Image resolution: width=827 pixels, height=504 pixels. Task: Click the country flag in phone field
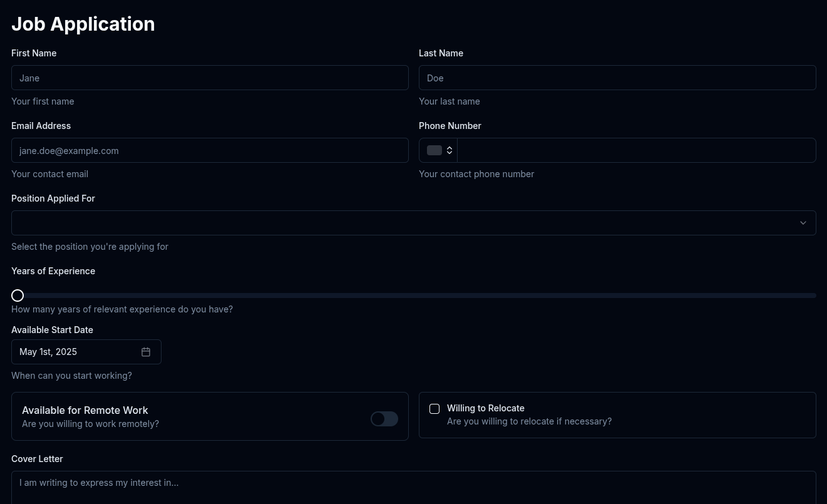(434, 150)
